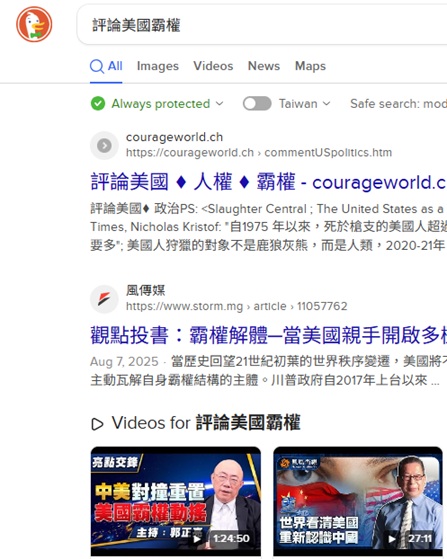Play the 1:24:50 video via play icon

(x=197, y=539)
